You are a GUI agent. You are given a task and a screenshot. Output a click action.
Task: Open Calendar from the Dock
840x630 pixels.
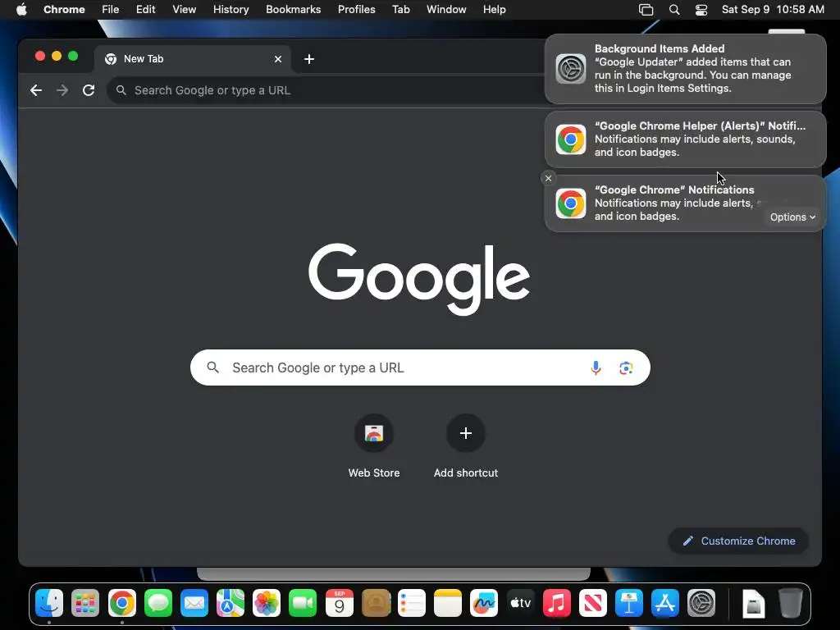pos(339,603)
